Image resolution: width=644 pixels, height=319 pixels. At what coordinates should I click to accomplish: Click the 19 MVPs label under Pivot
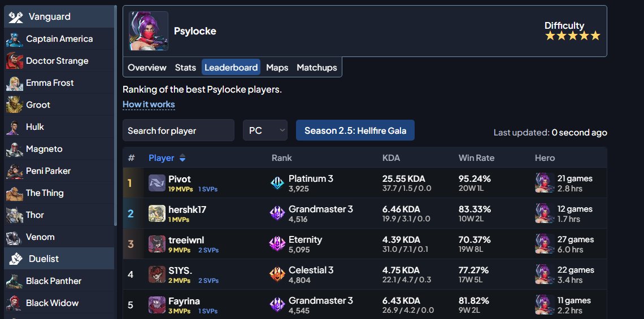(180, 189)
